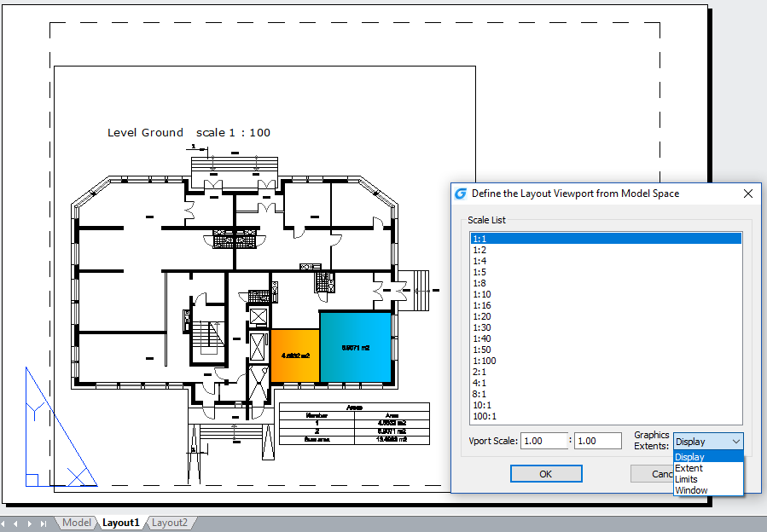Choose Display in Graphics Extents list
Viewport: 767px width, 532px height.
[x=708, y=457]
